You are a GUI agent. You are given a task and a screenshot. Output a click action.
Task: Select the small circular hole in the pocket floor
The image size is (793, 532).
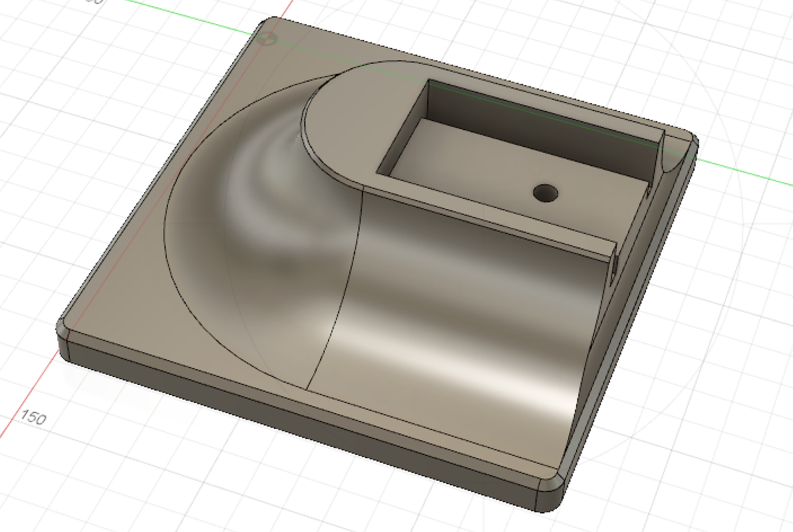[x=546, y=193]
